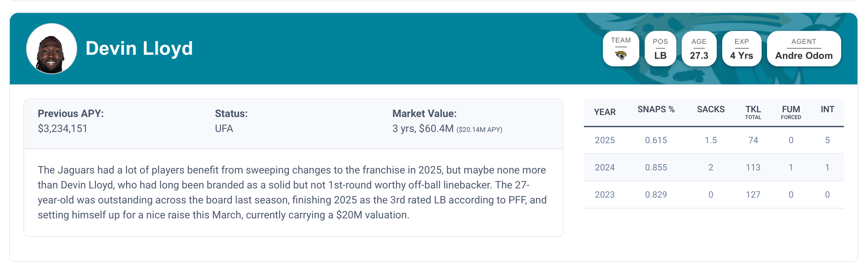The width and height of the screenshot is (868, 266).
Task: Click the player summary paragraph
Action: point(292,192)
